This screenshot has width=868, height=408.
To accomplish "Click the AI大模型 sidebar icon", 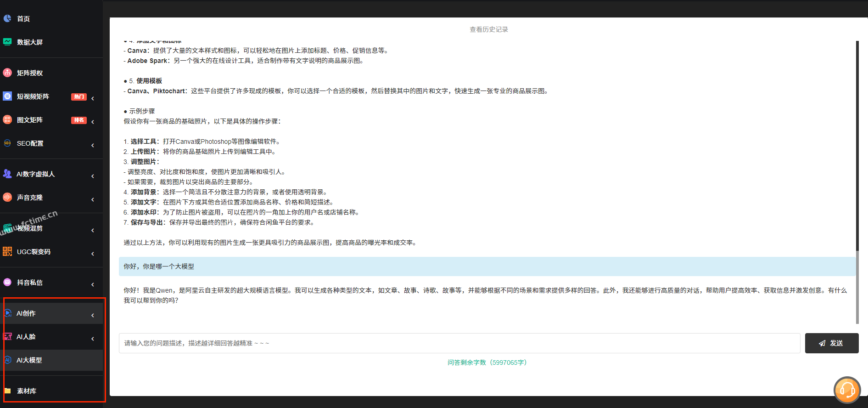I will [x=8, y=360].
